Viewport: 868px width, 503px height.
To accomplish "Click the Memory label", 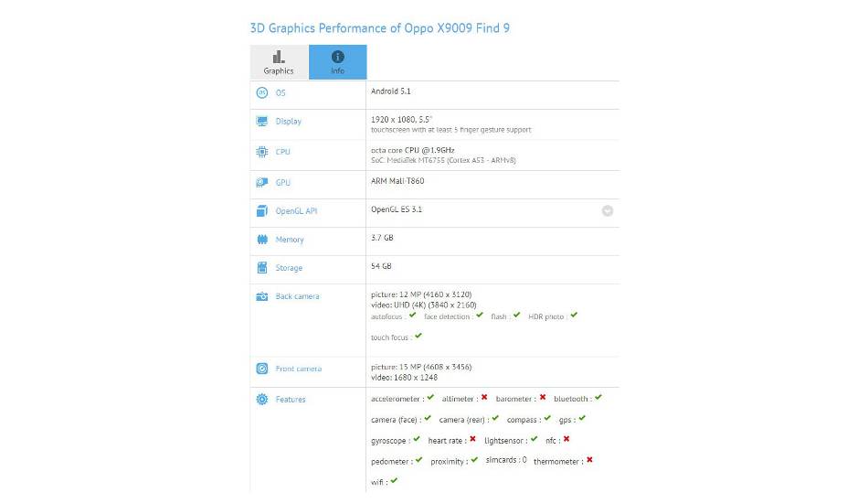I will click(290, 240).
